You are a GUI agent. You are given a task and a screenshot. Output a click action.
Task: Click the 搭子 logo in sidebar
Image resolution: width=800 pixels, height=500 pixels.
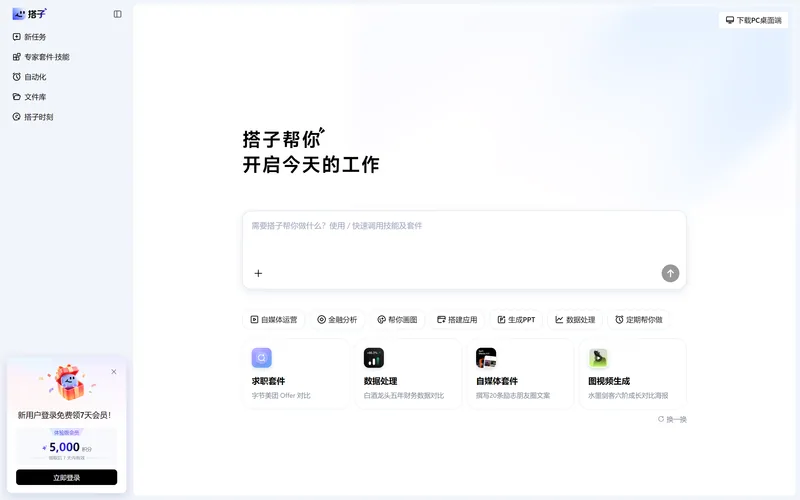(x=29, y=14)
